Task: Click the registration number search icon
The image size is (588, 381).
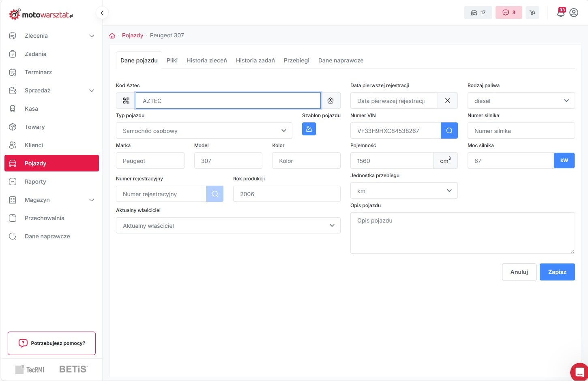Action: pos(215,194)
